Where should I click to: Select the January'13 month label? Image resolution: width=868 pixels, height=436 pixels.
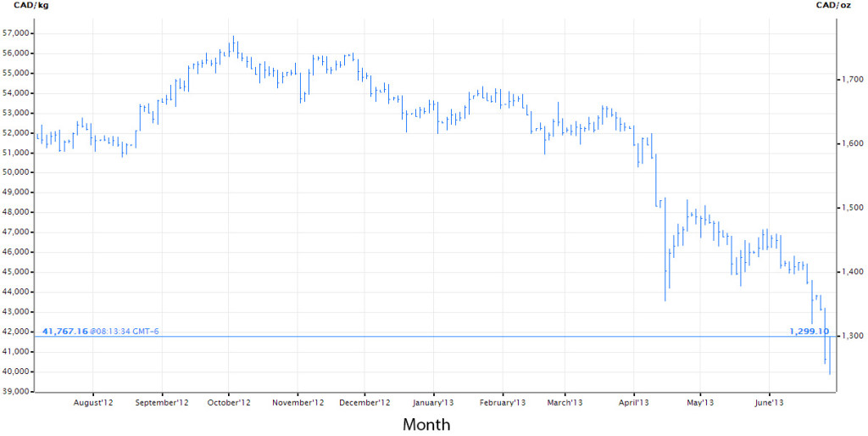coord(433,403)
